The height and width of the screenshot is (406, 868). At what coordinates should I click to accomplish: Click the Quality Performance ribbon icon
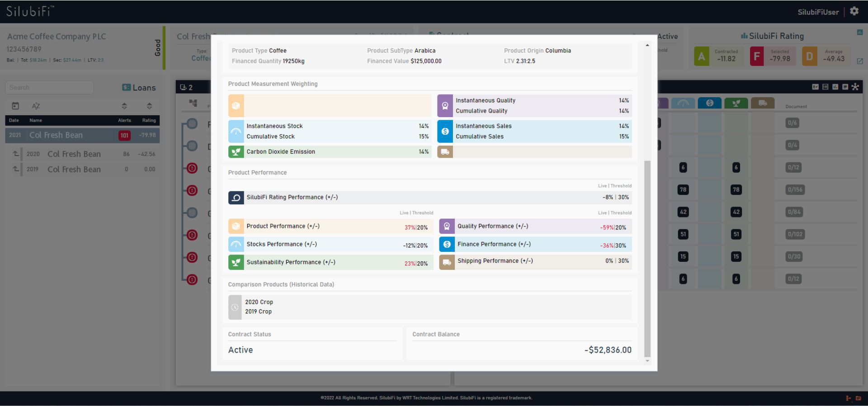(447, 227)
